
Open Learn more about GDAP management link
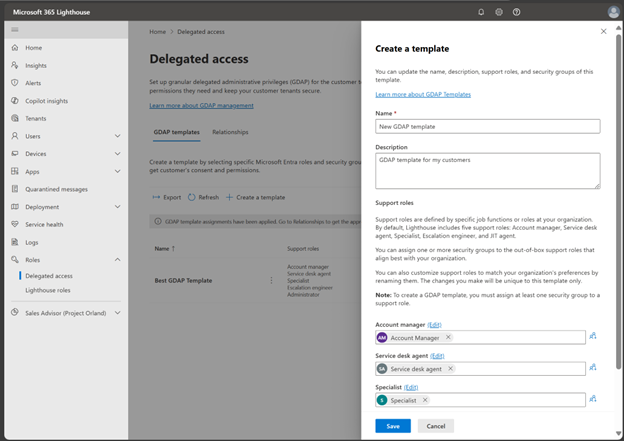coord(201,105)
